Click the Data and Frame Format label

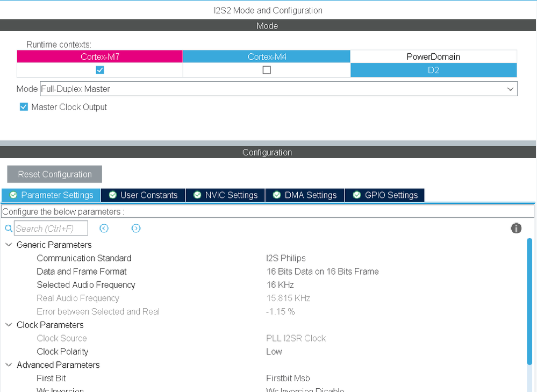[82, 272]
